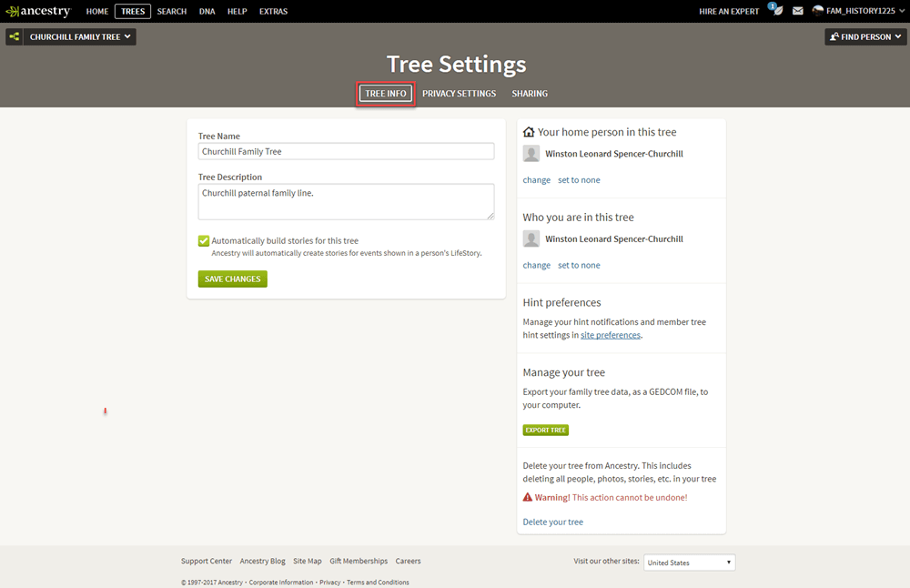Click the tree view icon beside Churchill Family Tree
Viewport: 910px width, 588px height.
pos(15,36)
